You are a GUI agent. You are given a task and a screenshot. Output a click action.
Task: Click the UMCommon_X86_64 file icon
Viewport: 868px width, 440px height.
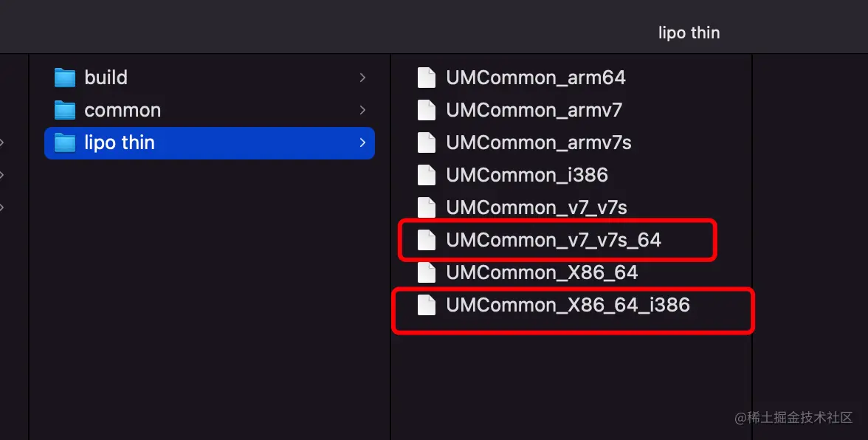point(427,272)
